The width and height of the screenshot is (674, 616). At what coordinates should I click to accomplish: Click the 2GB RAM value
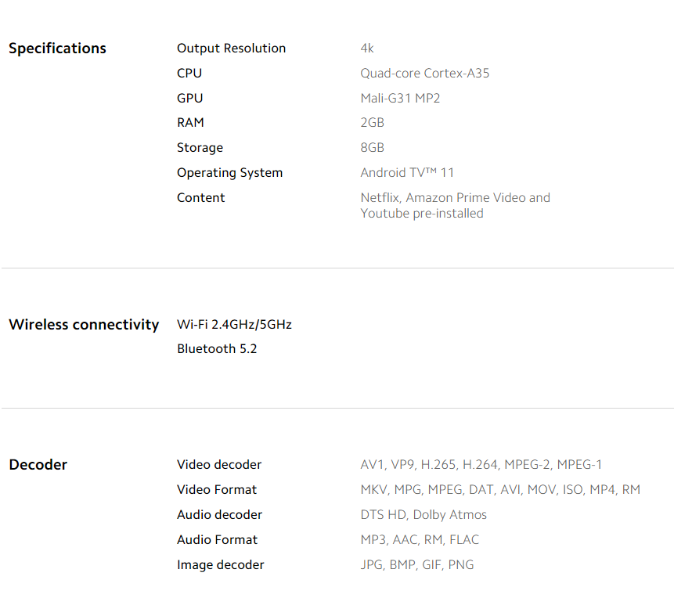(x=372, y=123)
